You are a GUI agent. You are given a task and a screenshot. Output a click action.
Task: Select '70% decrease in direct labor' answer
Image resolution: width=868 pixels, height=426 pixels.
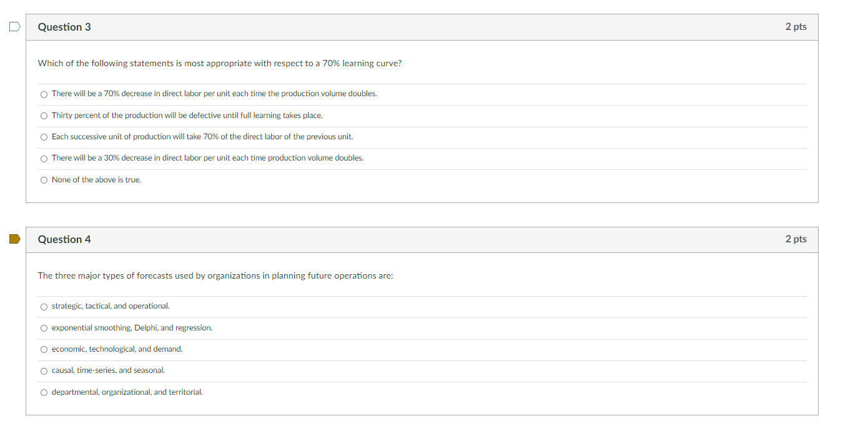[x=44, y=94]
